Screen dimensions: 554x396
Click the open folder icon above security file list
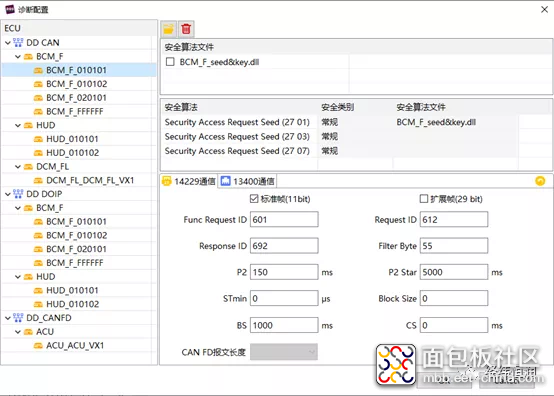click(x=169, y=29)
